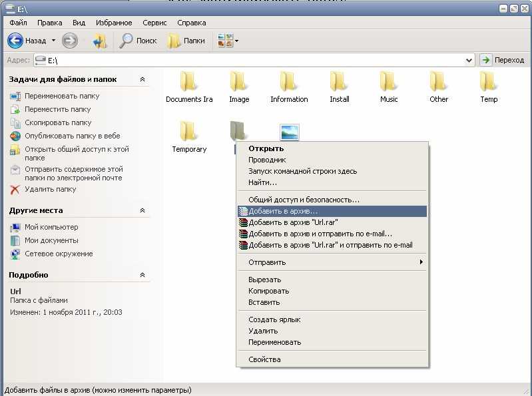Click Переместить папку task link
The image size is (532, 396).
click(58, 109)
